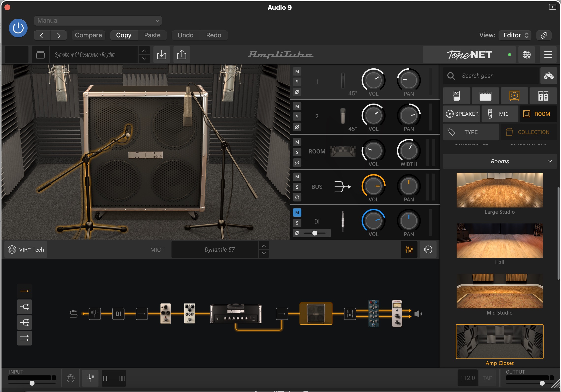Select the second signal routing layout
Screen dimensions: 561x392
pyautogui.click(x=24, y=307)
